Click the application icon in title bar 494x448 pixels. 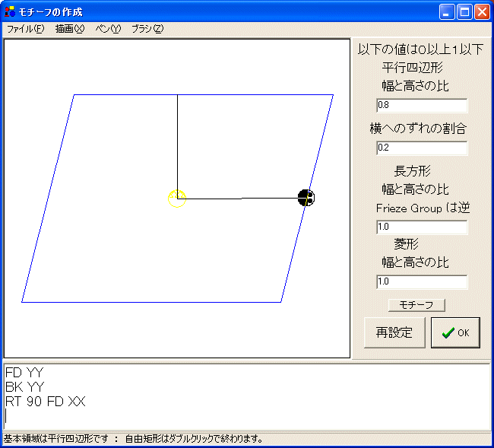tap(10, 11)
